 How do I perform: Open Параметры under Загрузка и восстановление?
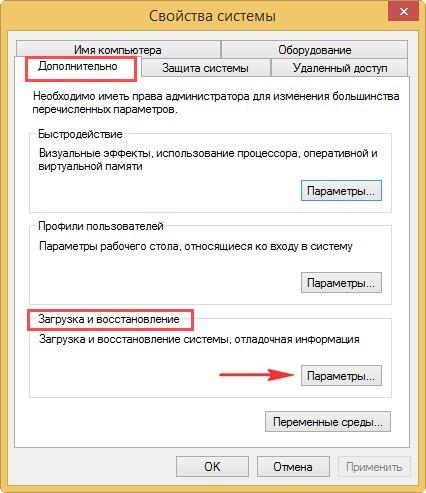tap(341, 376)
